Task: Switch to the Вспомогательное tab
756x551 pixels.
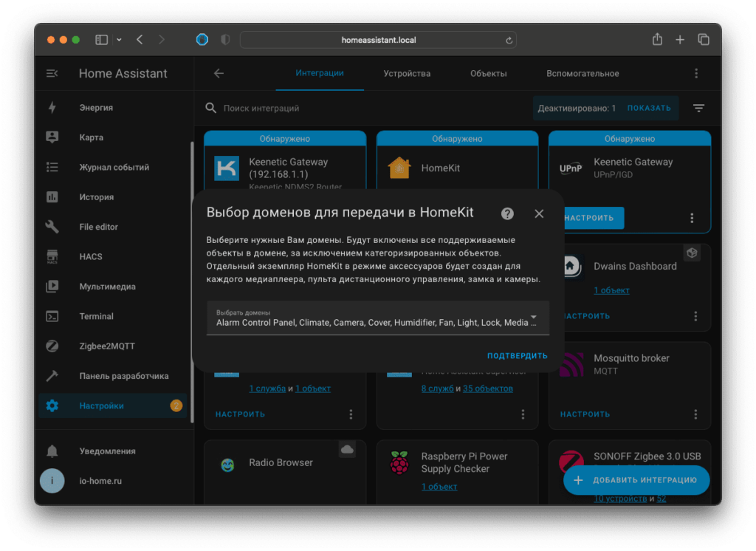Action: point(583,73)
